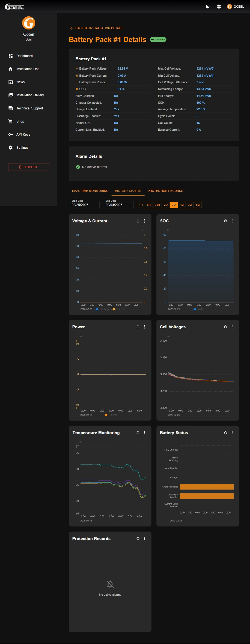Toggle the Voltage series in chart legend
The height and width of the screenshot is (644, 250).
pyautogui.click(x=102, y=309)
